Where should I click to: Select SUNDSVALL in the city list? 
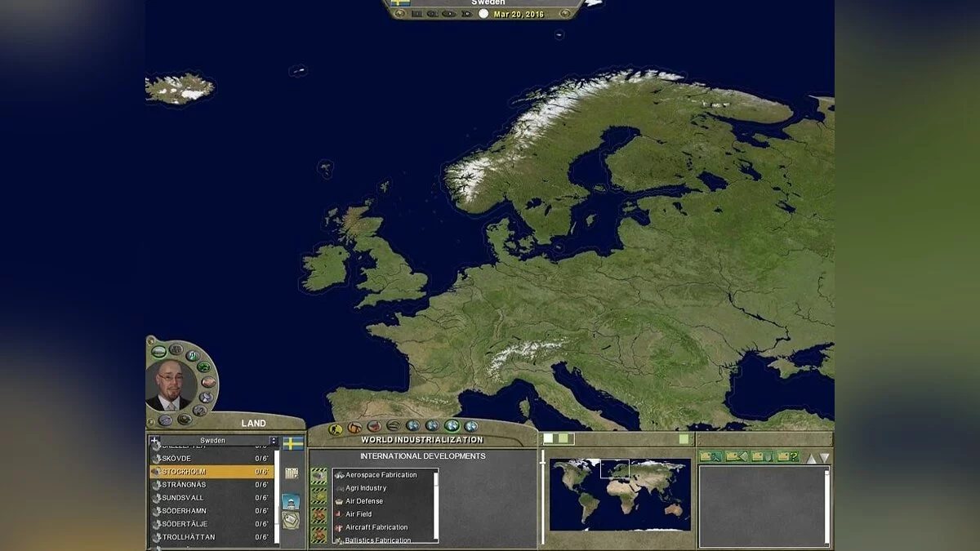click(212, 498)
